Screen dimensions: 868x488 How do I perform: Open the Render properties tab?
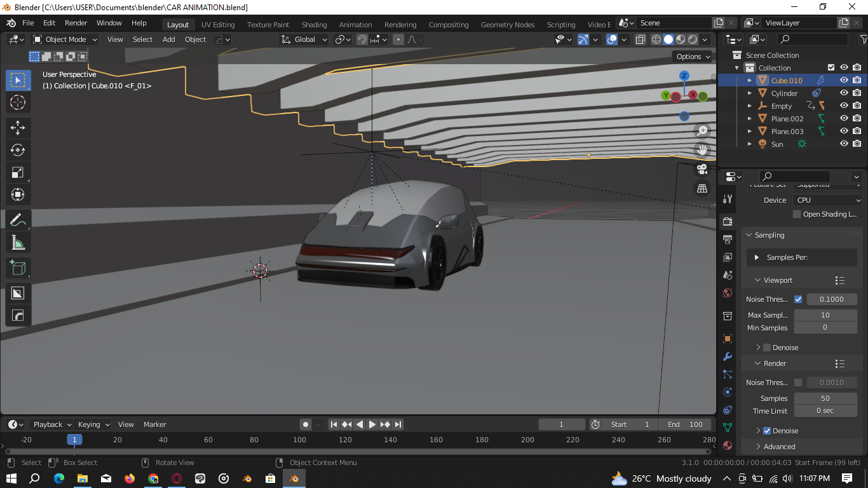point(728,221)
